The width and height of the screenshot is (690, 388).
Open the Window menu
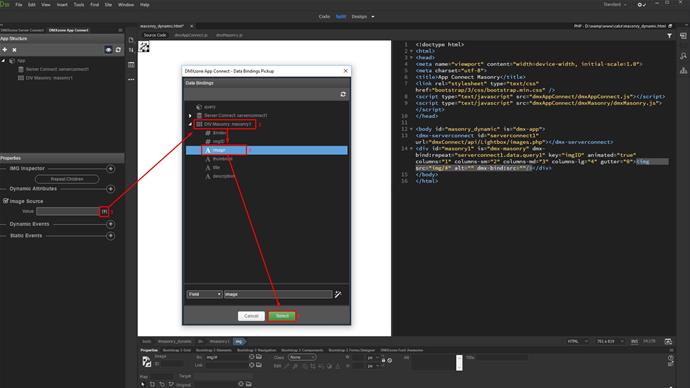126,5
